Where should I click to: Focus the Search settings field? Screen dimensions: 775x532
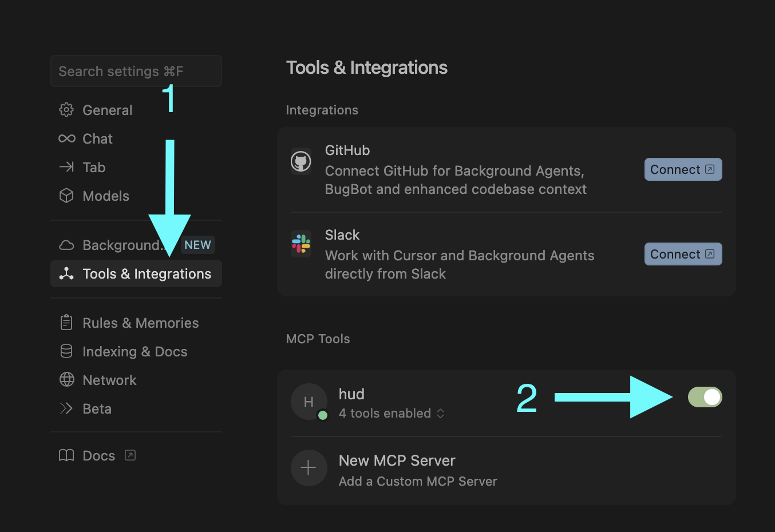136,71
